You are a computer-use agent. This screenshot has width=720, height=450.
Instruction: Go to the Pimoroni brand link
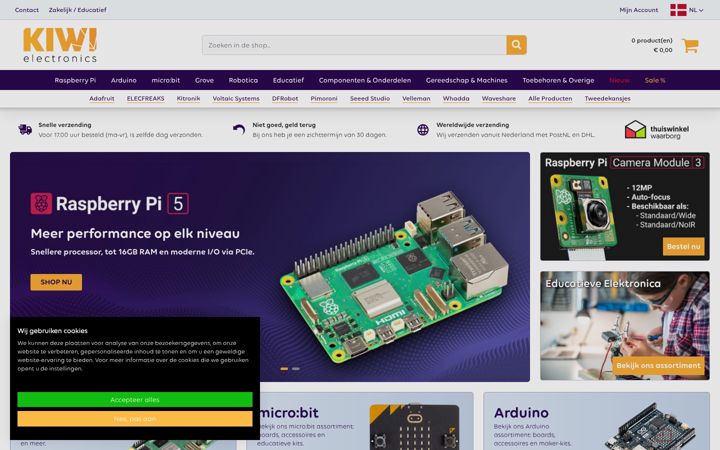324,99
